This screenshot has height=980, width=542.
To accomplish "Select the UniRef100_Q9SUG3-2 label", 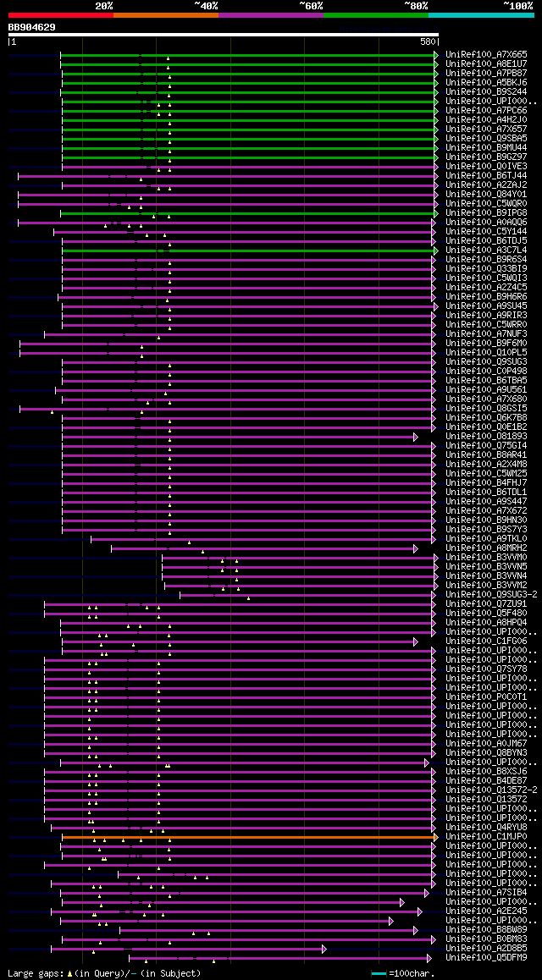I will (x=491, y=595).
